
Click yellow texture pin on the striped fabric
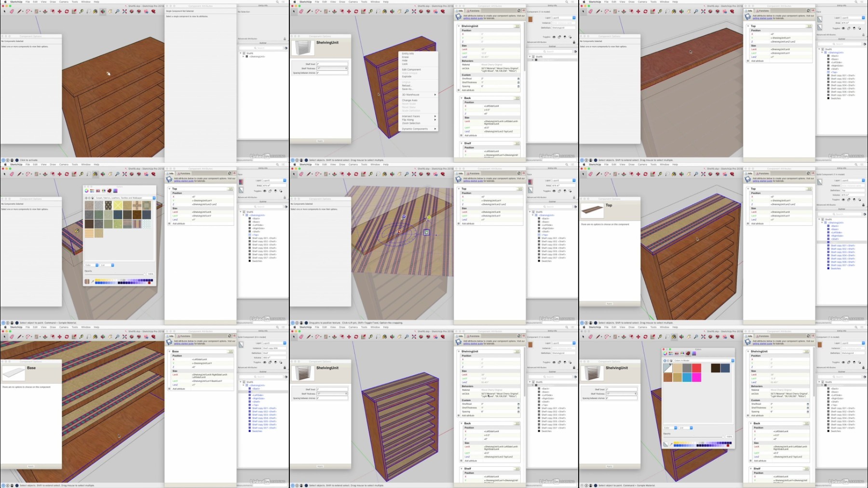coord(429,218)
